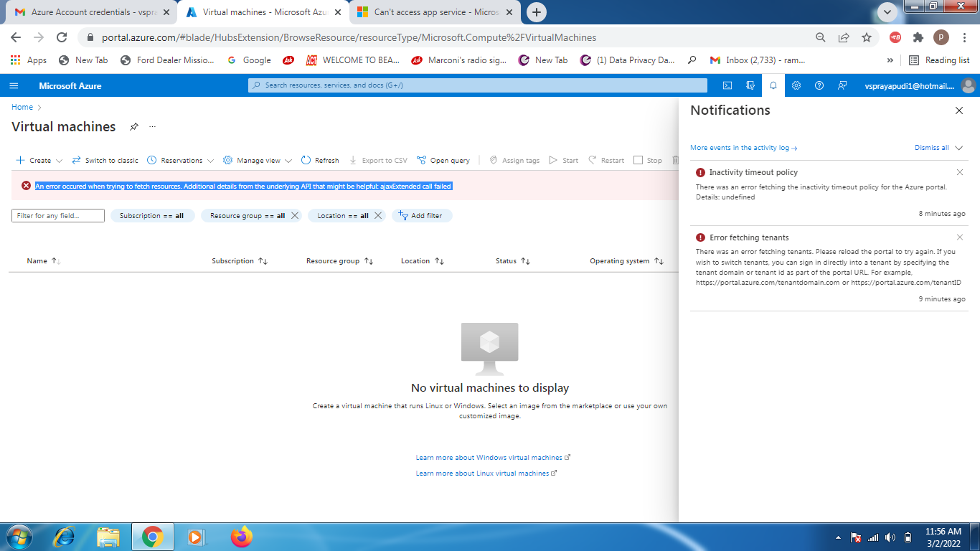Click Switch to classic
Image resolution: width=980 pixels, height=551 pixels.
pos(105,160)
